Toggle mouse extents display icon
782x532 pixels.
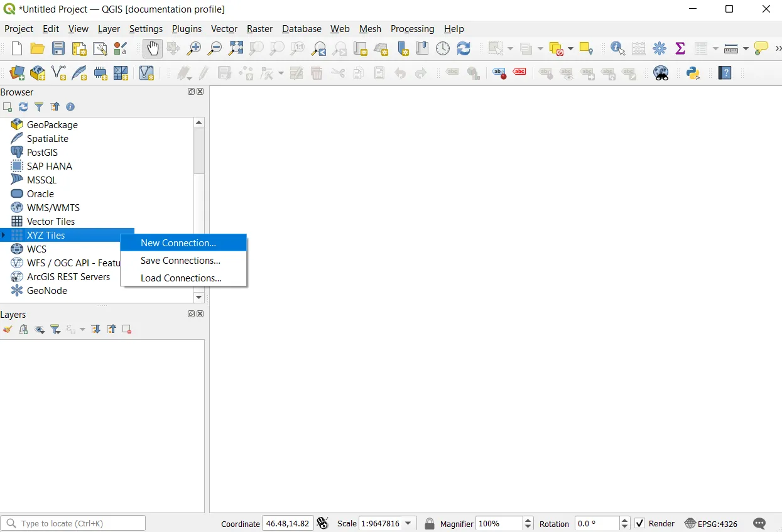[323, 523]
